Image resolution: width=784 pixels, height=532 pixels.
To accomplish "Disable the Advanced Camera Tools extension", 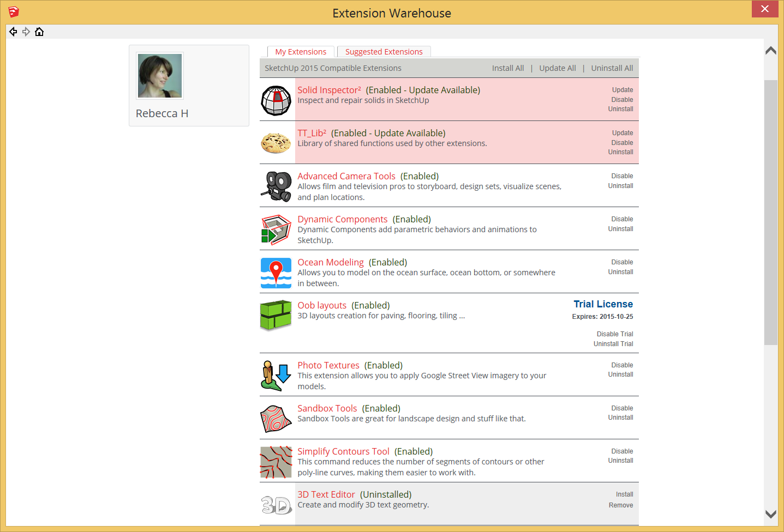I will [x=622, y=176].
